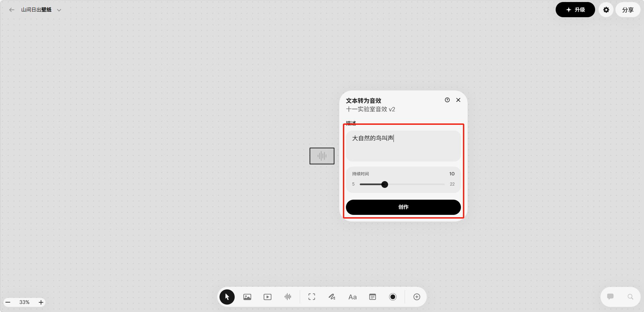This screenshot has width=644, height=312.
Task: Select the image tool in bottom toolbar
Action: [x=247, y=297]
